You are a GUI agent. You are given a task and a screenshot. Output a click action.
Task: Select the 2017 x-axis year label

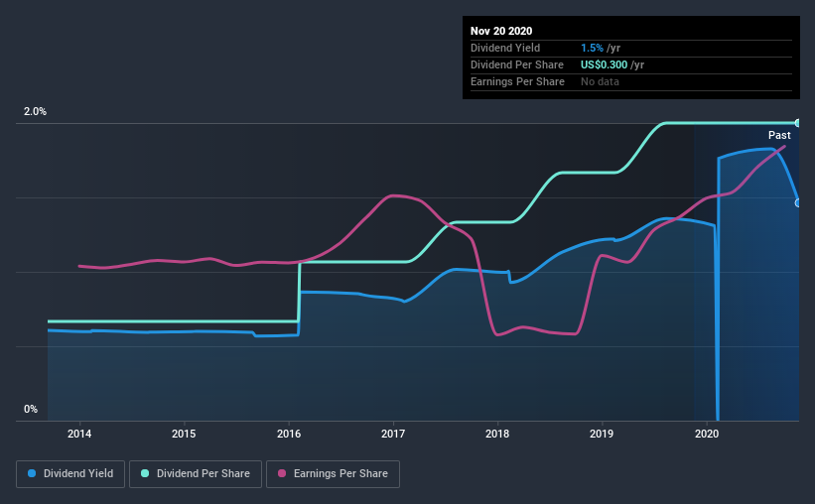(393, 434)
